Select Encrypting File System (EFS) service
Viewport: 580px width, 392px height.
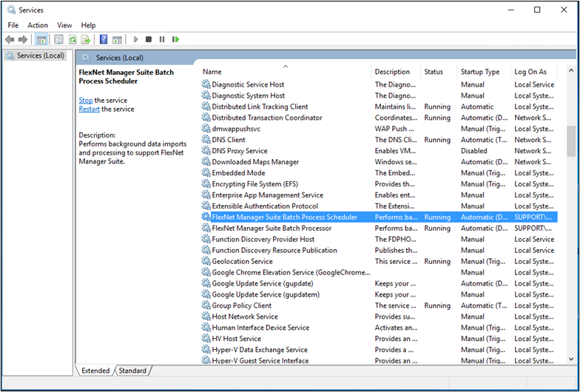click(x=379, y=183)
